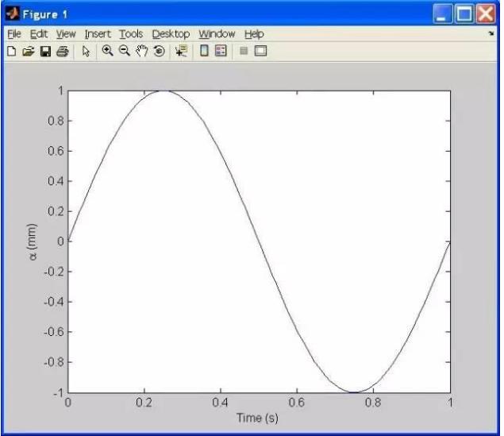Toggle the Edit Plot arrow tool
The width and height of the screenshot is (504, 436).
(87, 50)
